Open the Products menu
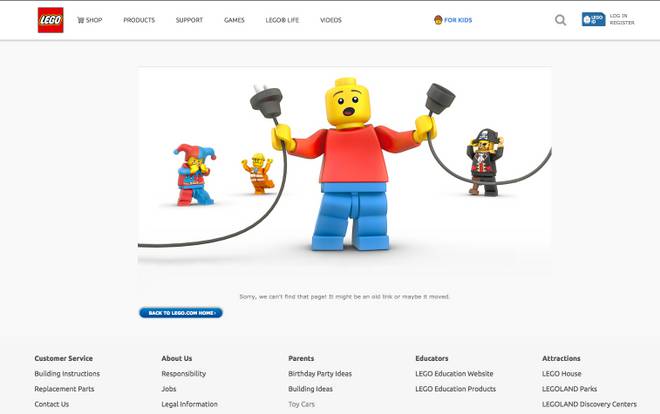660x414 pixels. [139, 20]
